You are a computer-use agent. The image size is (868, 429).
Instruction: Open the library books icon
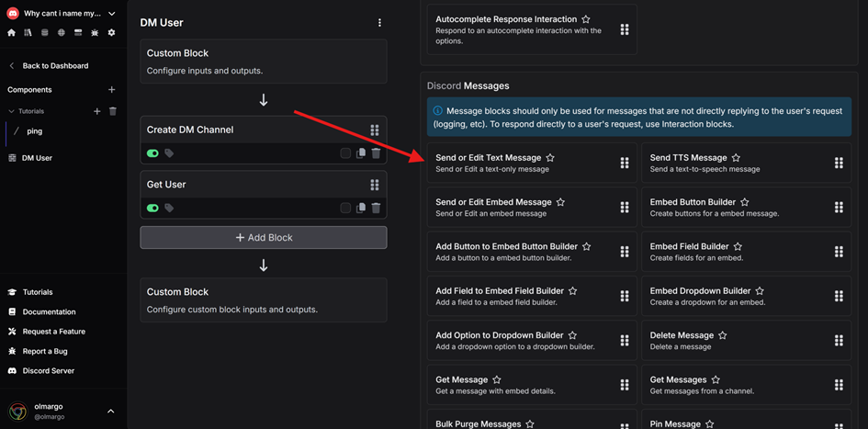pyautogui.click(x=28, y=33)
